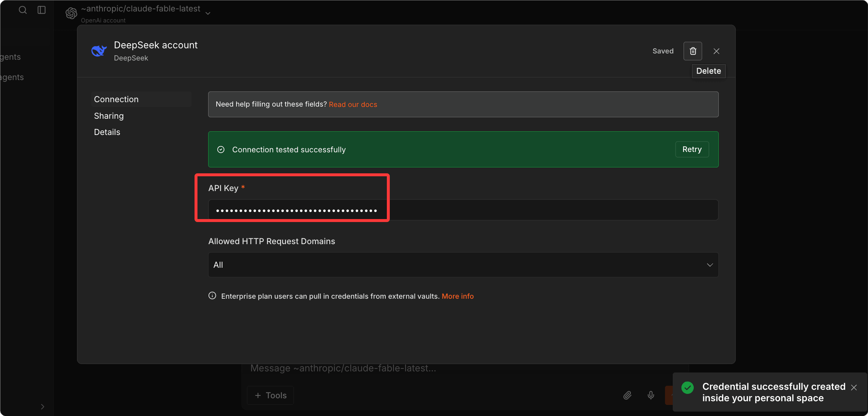The image size is (868, 416).
Task: Click 'Credential successfully created' toast text
Action: (x=774, y=386)
